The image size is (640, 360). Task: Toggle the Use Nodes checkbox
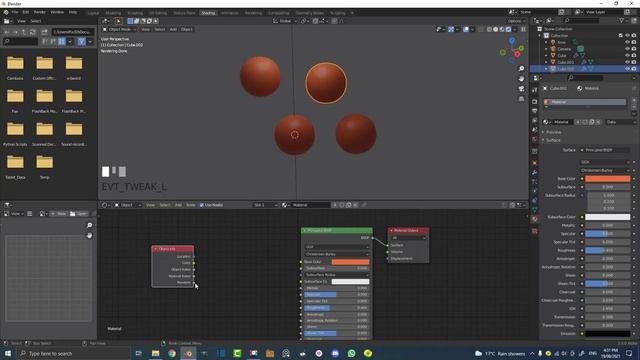pos(202,205)
